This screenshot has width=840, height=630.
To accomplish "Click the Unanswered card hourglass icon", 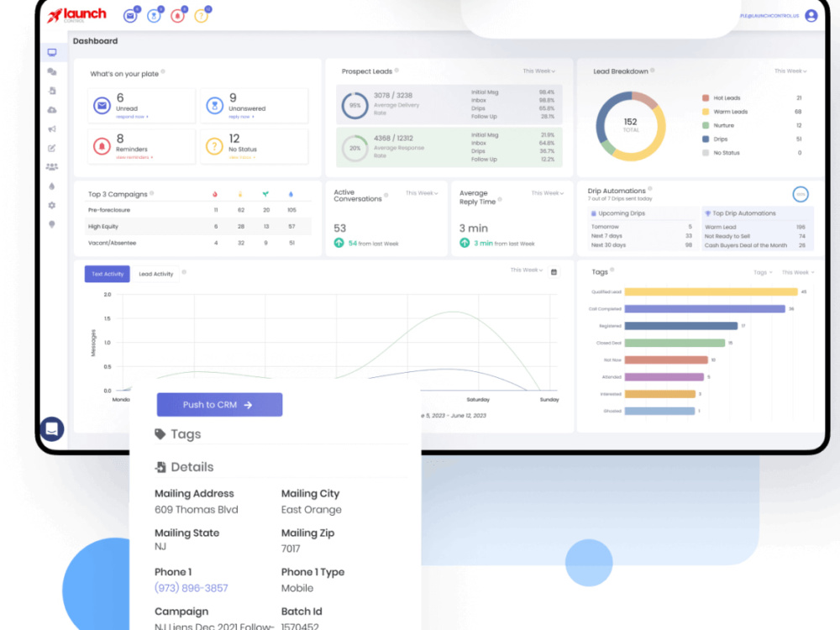I will click(x=214, y=106).
